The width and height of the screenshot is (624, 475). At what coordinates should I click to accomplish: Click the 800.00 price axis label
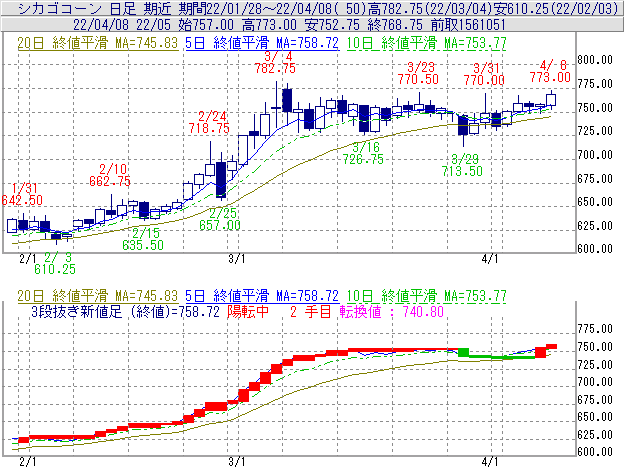click(x=595, y=60)
